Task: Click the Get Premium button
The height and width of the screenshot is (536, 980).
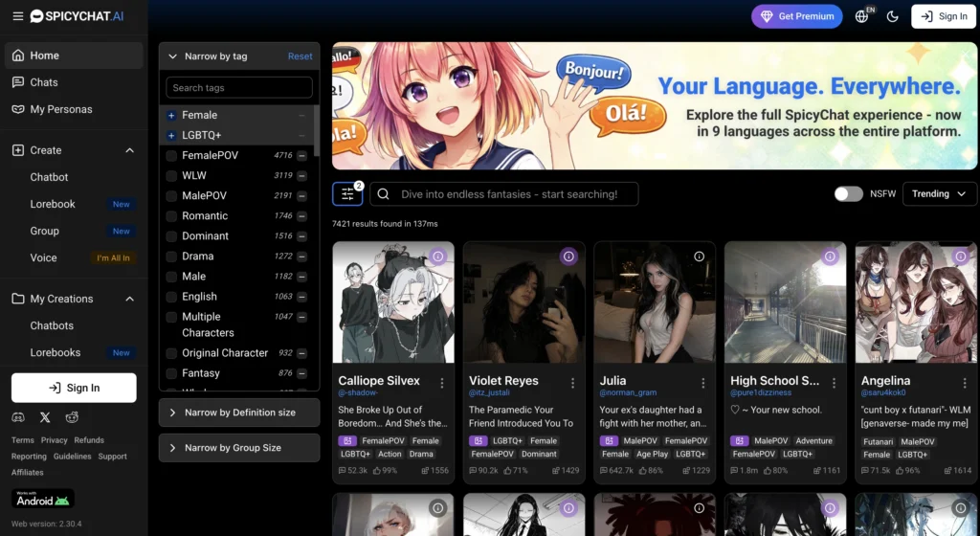Action: (796, 16)
